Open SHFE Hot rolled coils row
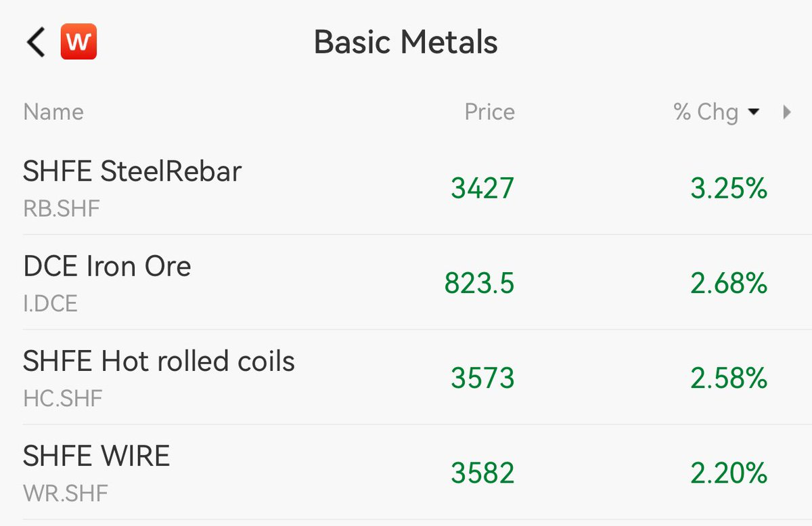 click(x=406, y=377)
